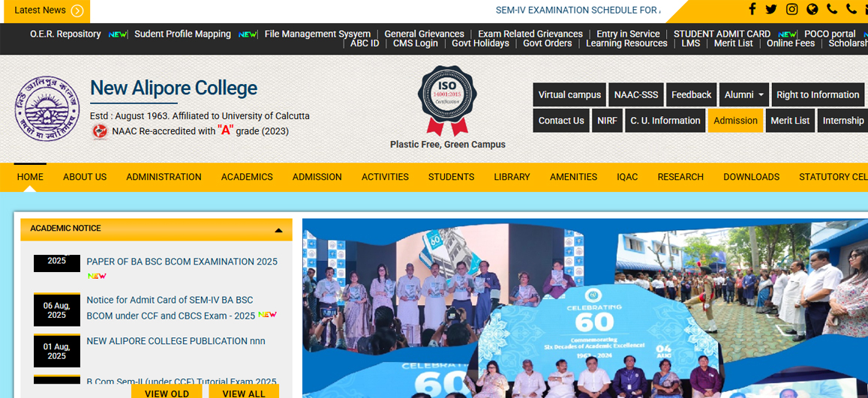
Task: Open the Virtual campus button
Action: click(x=569, y=94)
